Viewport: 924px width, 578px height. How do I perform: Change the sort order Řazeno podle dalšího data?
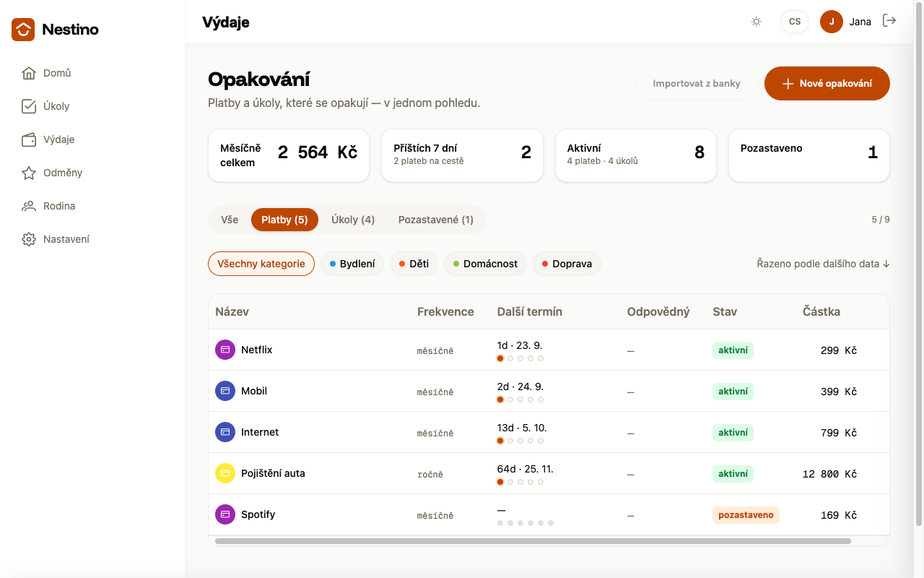click(823, 264)
